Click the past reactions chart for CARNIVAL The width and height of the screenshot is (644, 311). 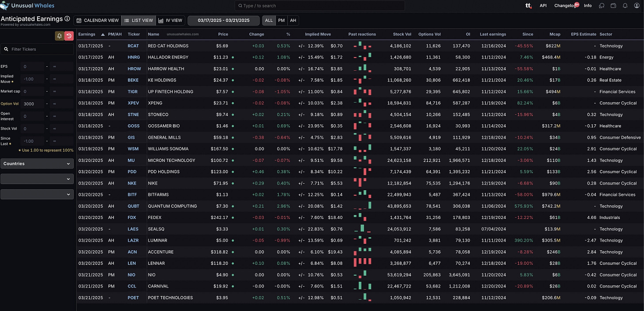pyautogui.click(x=363, y=286)
